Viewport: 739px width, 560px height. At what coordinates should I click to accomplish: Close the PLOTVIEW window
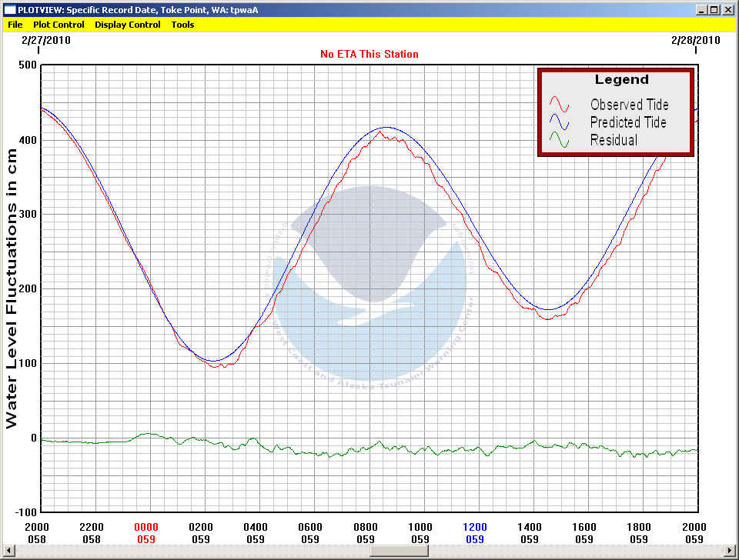point(727,9)
